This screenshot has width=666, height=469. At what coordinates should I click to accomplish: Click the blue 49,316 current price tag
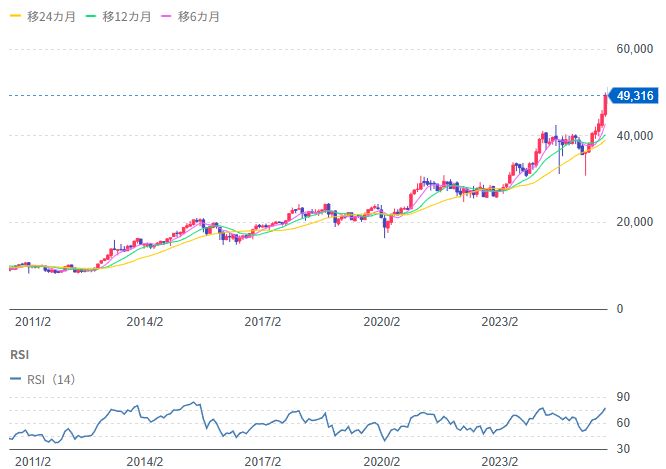click(x=634, y=96)
